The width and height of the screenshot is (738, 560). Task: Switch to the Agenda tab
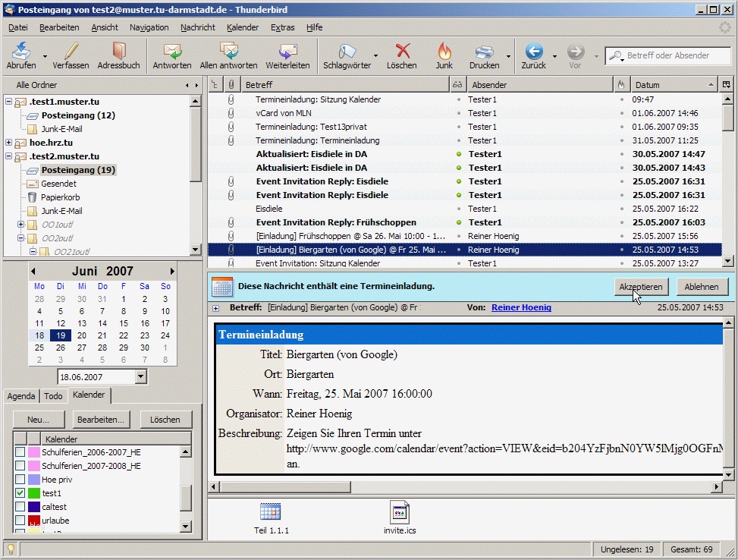coord(21,396)
